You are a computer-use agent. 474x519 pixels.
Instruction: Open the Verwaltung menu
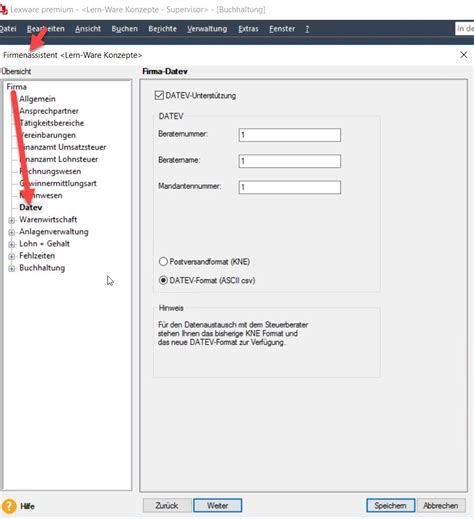coord(207,29)
